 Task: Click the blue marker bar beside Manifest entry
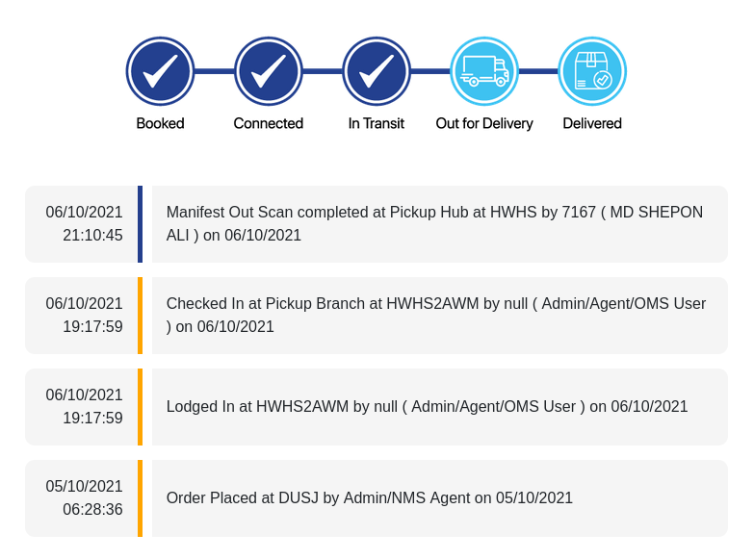tap(140, 223)
